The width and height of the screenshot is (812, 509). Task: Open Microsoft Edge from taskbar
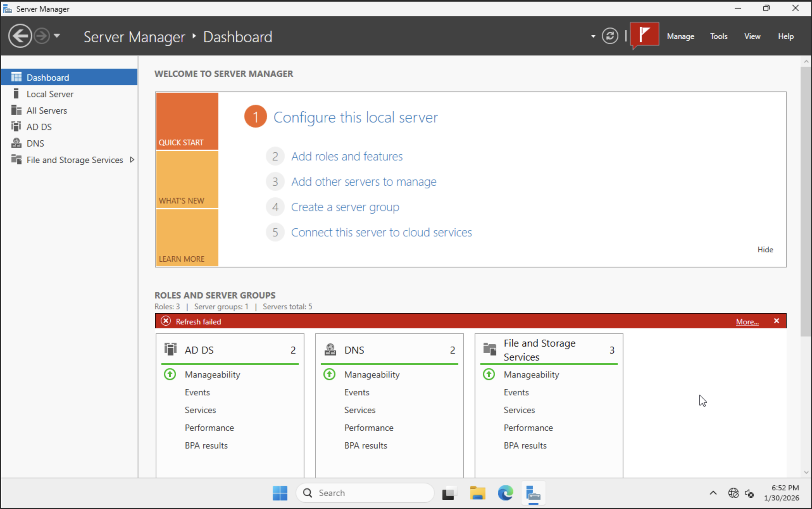pyautogui.click(x=505, y=493)
